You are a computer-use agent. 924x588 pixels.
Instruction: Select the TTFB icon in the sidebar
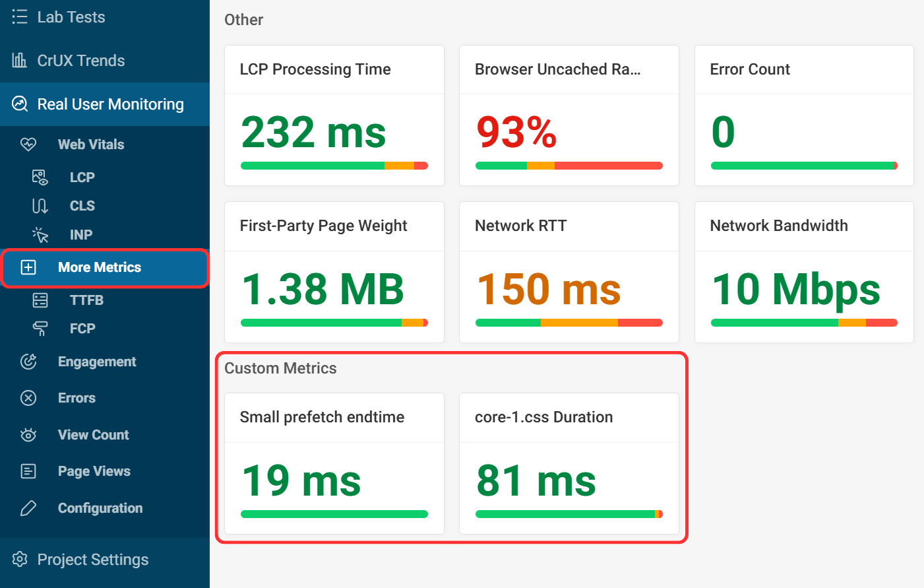pyautogui.click(x=40, y=300)
